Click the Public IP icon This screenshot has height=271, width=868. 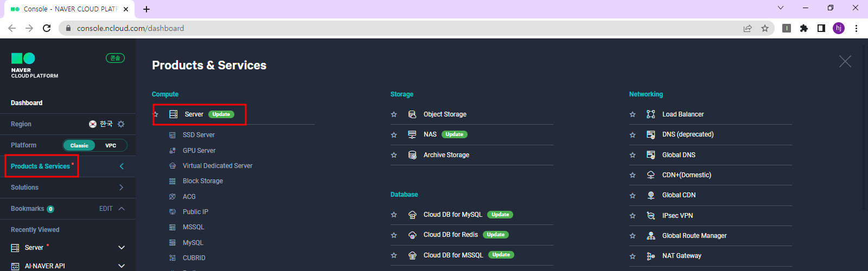(173, 212)
